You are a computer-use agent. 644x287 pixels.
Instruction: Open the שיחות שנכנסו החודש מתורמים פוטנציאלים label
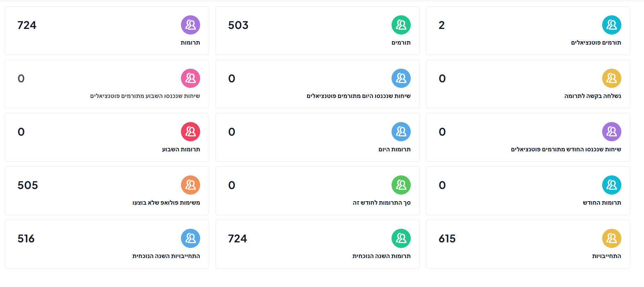pyautogui.click(x=566, y=149)
